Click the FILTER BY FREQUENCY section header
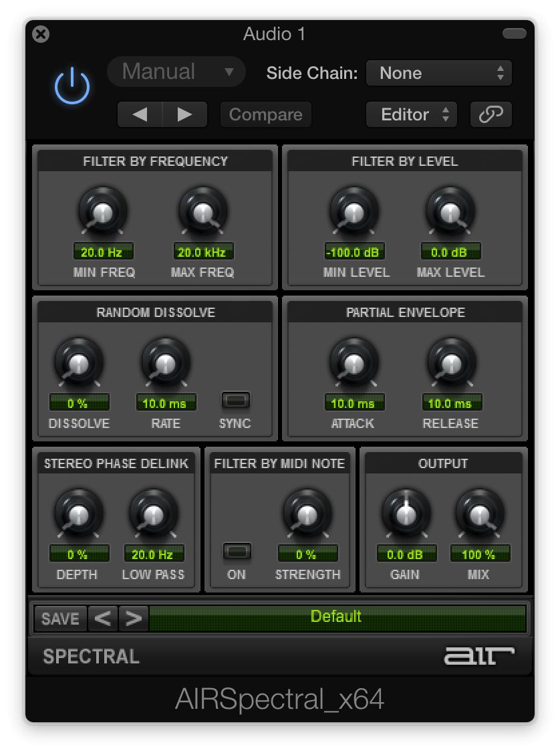 pyautogui.click(x=155, y=161)
